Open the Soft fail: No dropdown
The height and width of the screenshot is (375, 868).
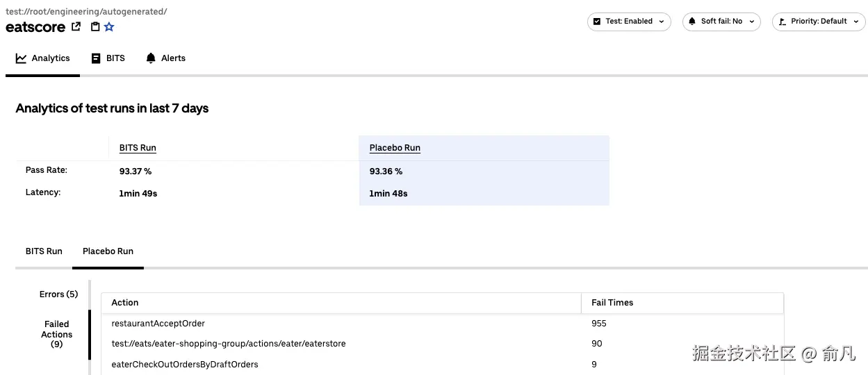751,22
